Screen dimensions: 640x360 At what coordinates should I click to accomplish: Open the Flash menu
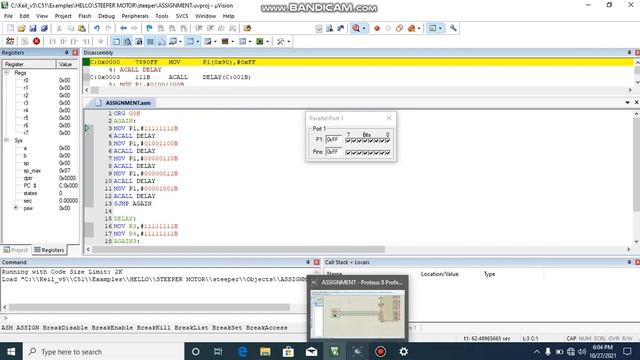pos(84,16)
